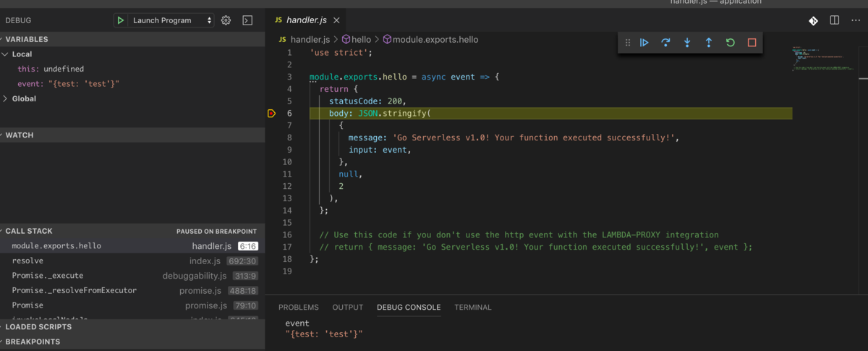Open launch.json with the gear icon
Viewport: 868px width, 351px height.
pyautogui.click(x=226, y=21)
